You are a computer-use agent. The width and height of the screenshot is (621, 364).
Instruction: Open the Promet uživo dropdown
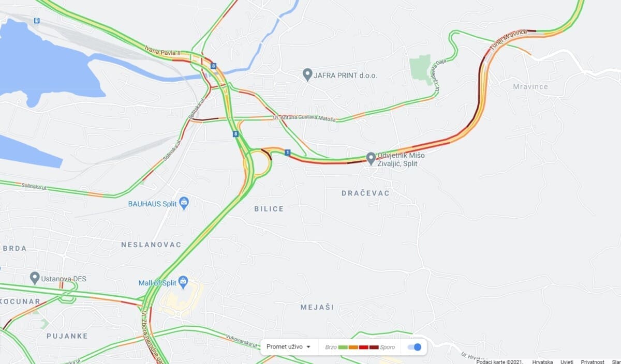pos(288,347)
